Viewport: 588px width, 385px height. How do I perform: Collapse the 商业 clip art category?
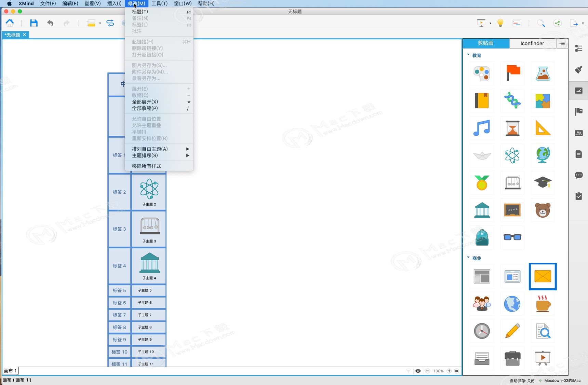tap(468, 258)
